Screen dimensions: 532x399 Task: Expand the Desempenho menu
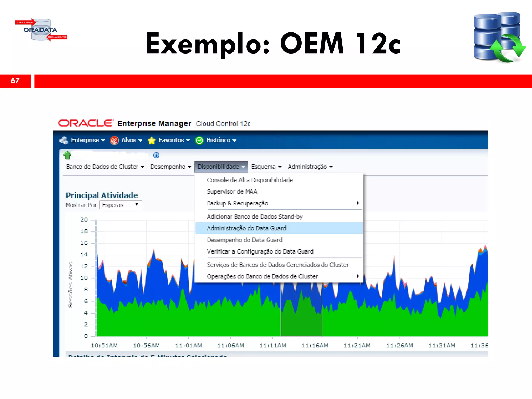point(171,167)
